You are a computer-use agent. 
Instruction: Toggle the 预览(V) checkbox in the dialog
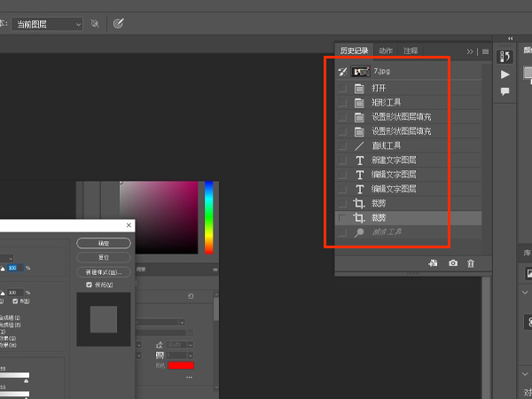[89, 285]
